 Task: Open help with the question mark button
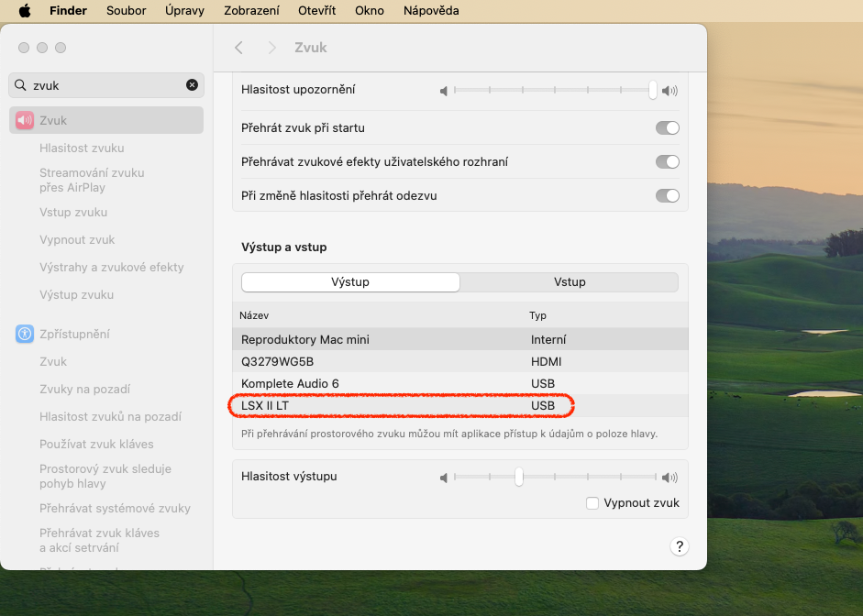(680, 546)
